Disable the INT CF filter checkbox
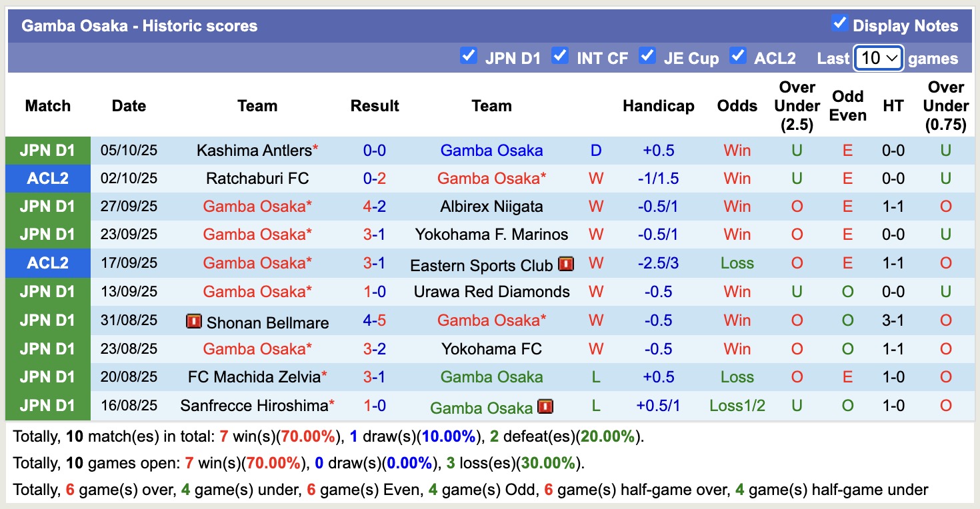The image size is (980, 509). pyautogui.click(x=559, y=57)
